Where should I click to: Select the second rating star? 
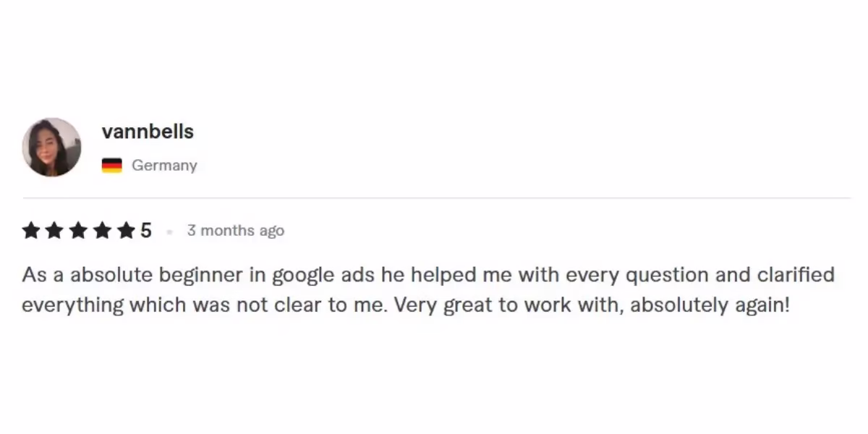pyautogui.click(x=54, y=231)
